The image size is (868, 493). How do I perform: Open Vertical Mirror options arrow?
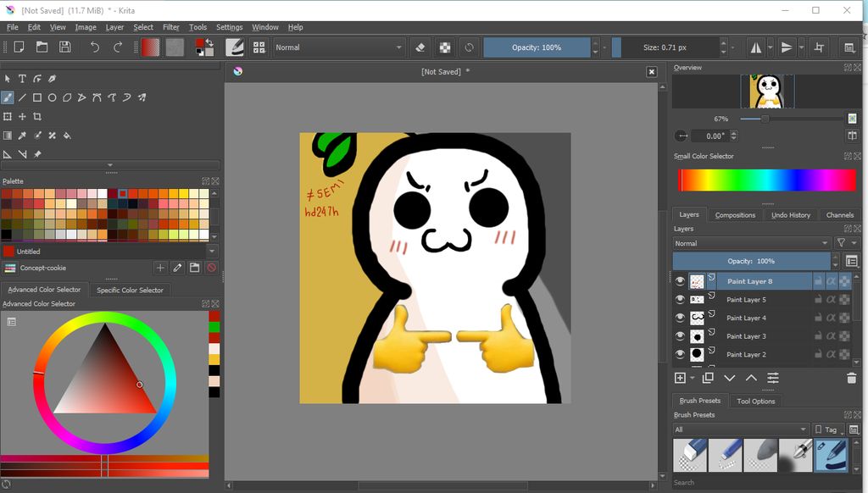click(x=801, y=47)
